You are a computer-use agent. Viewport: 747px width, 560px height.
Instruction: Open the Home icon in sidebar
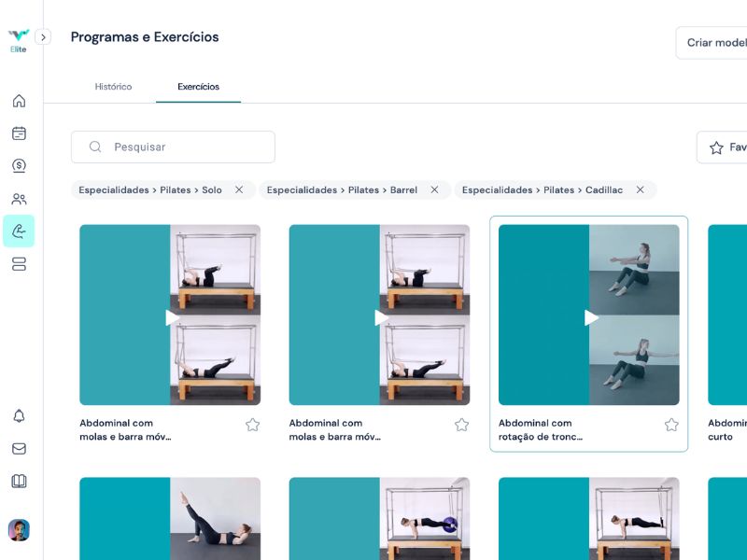[x=19, y=101]
